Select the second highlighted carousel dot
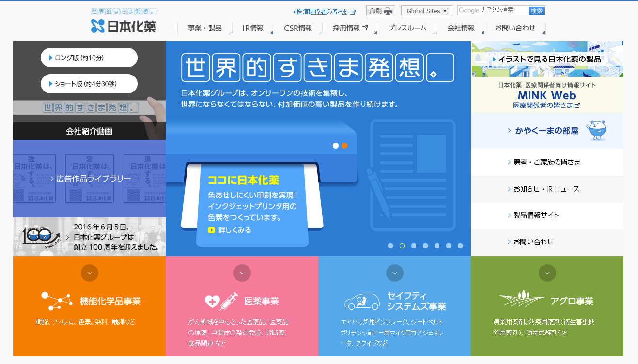This screenshot has height=364, width=638. pyautogui.click(x=402, y=246)
